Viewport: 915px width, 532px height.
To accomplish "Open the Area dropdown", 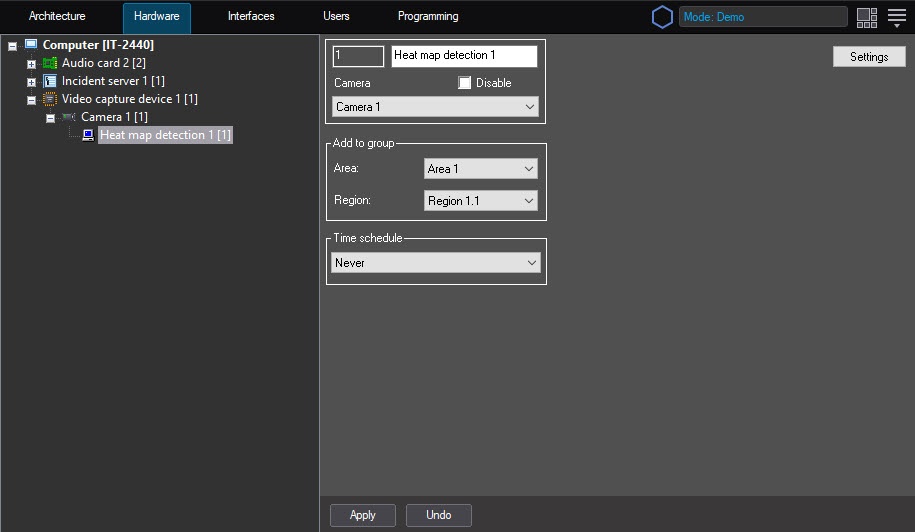I will (x=481, y=169).
